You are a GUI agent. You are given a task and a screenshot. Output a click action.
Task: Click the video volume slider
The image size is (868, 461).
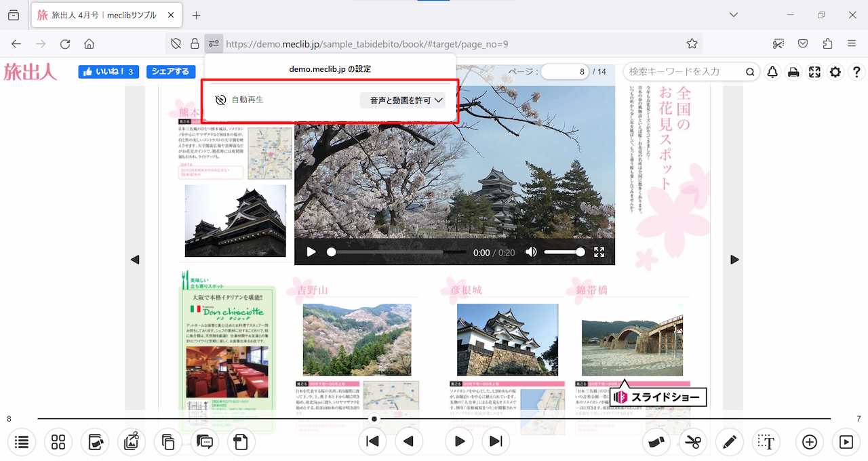pos(564,252)
